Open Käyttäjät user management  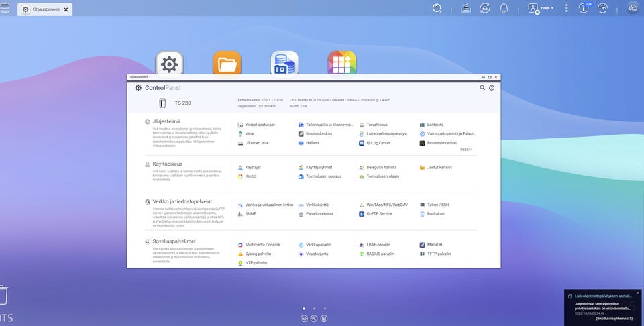pos(250,168)
